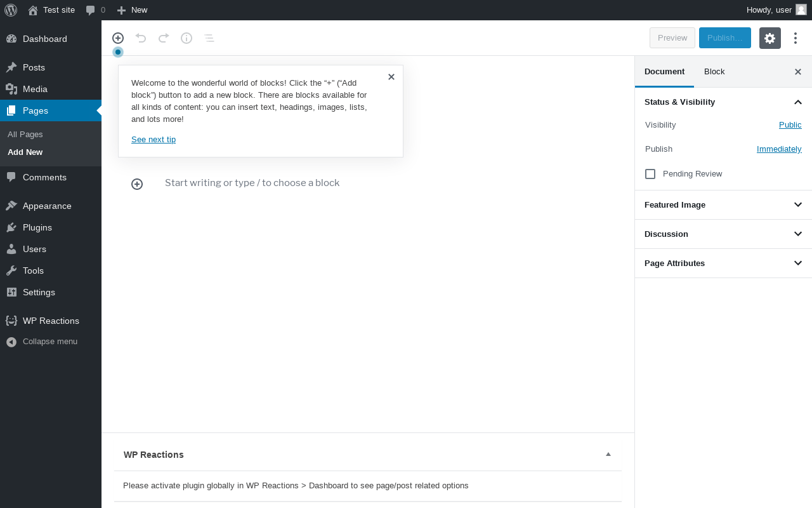Click the WP Reactions meta box heading
The image size is (812, 508).
tap(154, 455)
